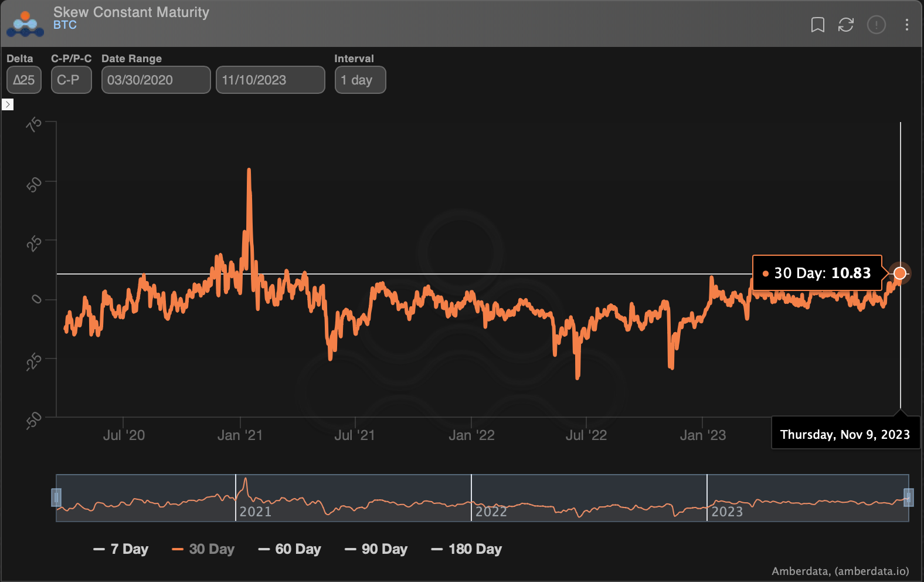This screenshot has height=582, width=924.
Task: Toggle the 90 Day legend series
Action: coord(376,549)
